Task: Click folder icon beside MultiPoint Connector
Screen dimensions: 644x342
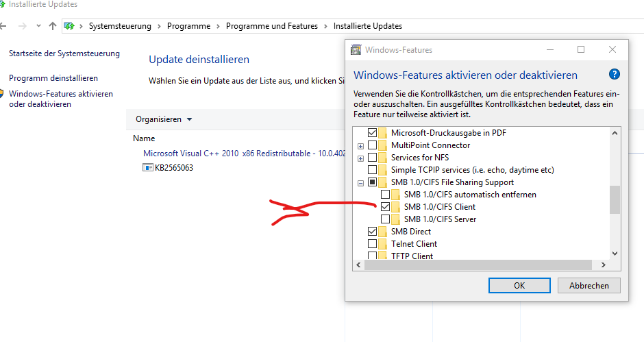Action: pos(382,145)
